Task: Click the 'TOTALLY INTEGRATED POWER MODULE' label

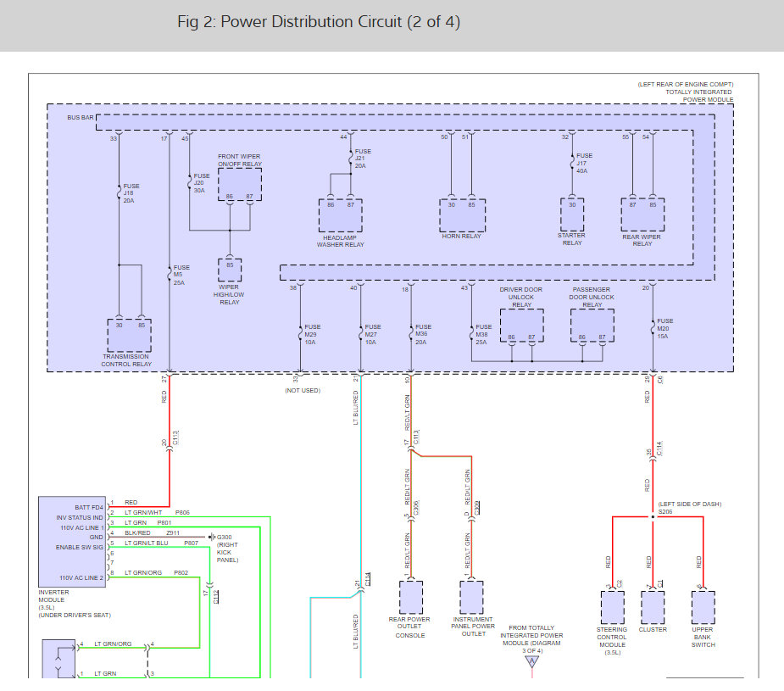Action: 699,96
